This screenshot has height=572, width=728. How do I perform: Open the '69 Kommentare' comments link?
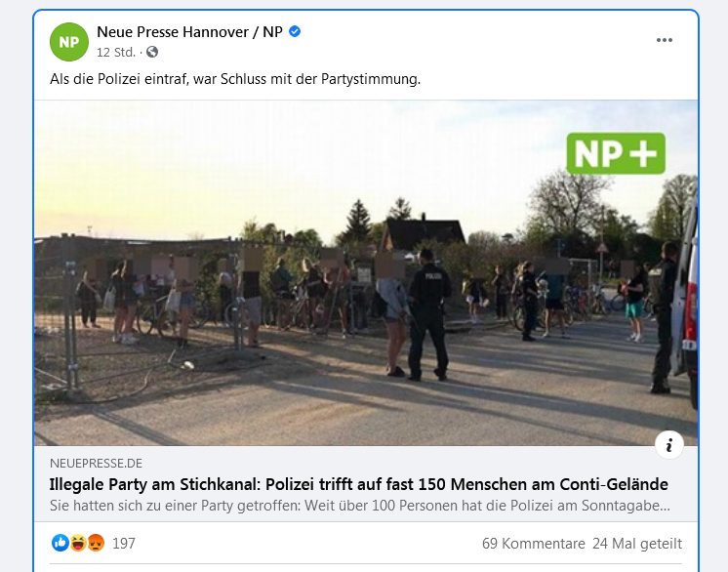click(x=534, y=544)
